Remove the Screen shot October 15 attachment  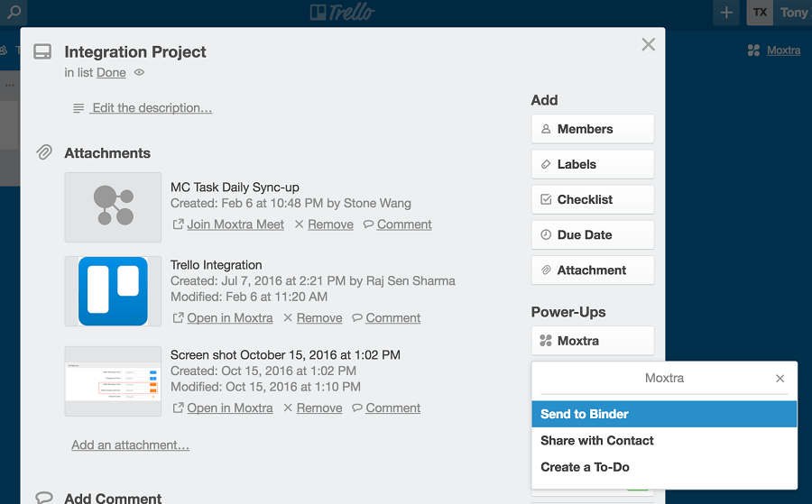pos(319,408)
